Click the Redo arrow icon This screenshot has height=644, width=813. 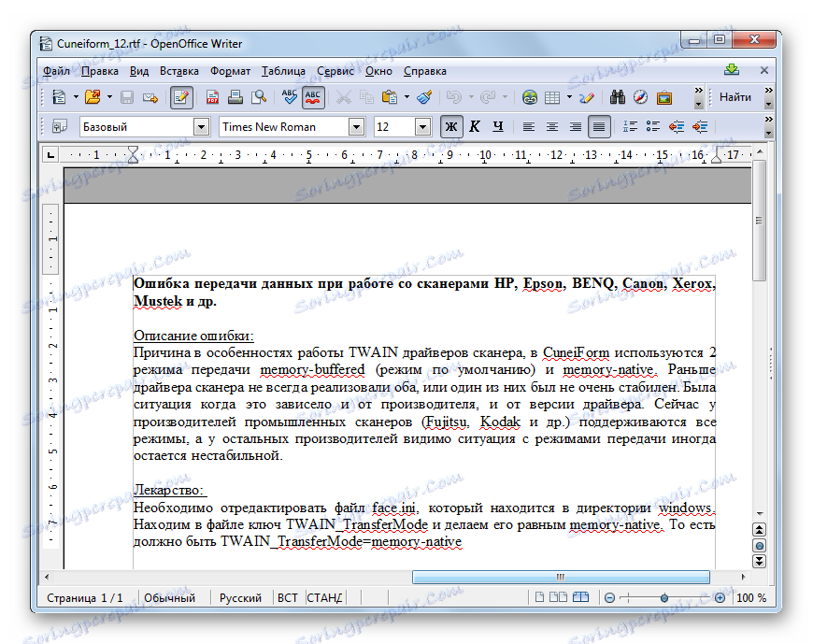488,97
